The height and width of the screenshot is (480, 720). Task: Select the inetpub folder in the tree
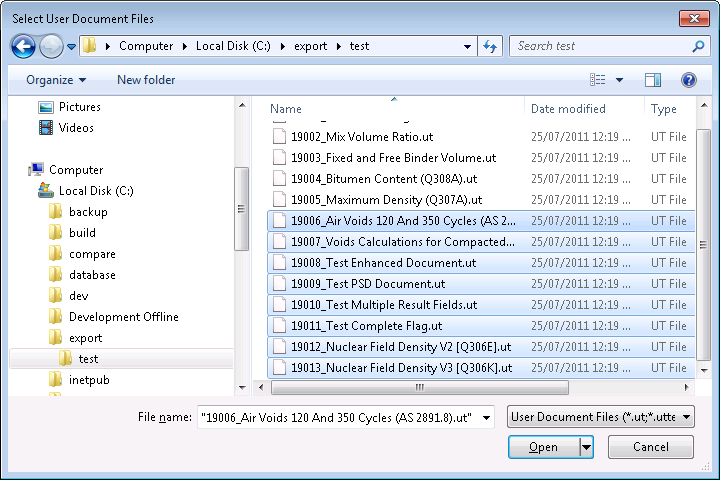88,380
